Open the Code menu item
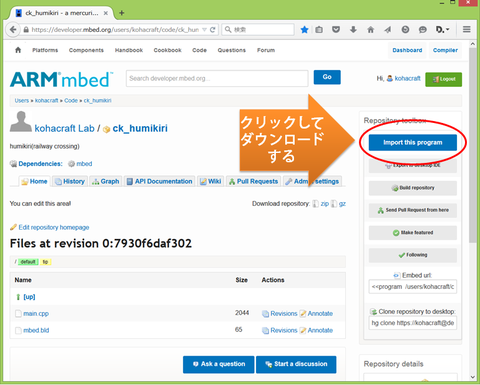Screen dimensions: 480x385 pos(199,50)
